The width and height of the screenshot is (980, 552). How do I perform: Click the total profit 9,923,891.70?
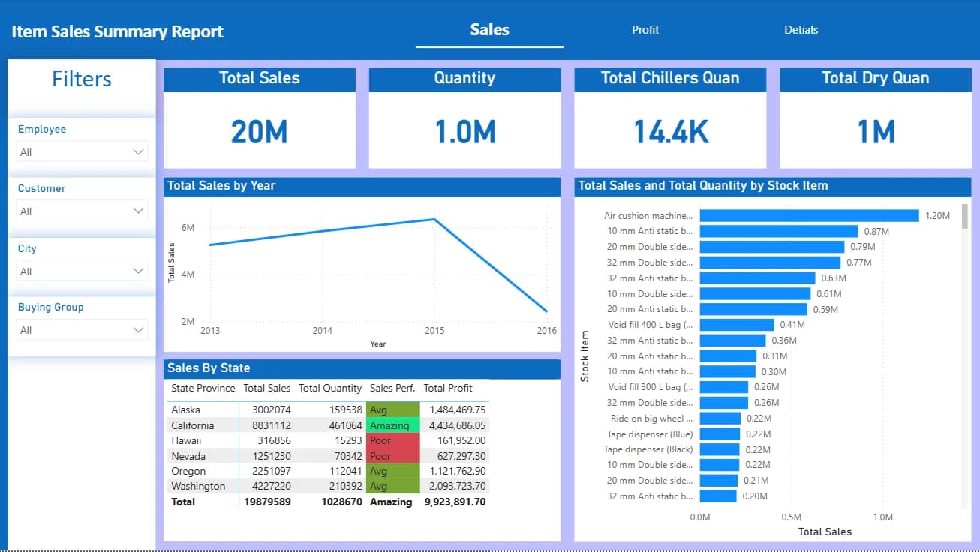(455, 502)
